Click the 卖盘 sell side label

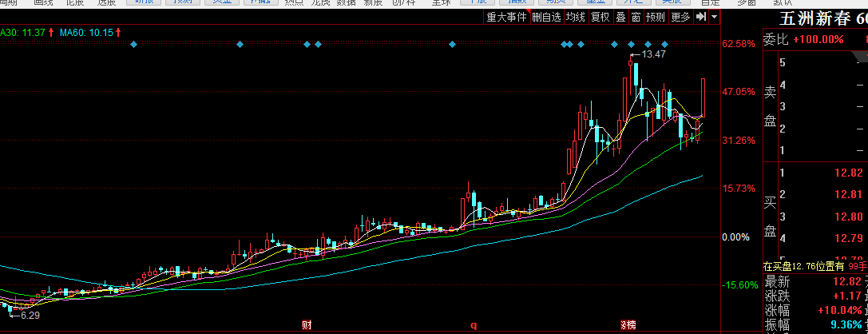770,106
